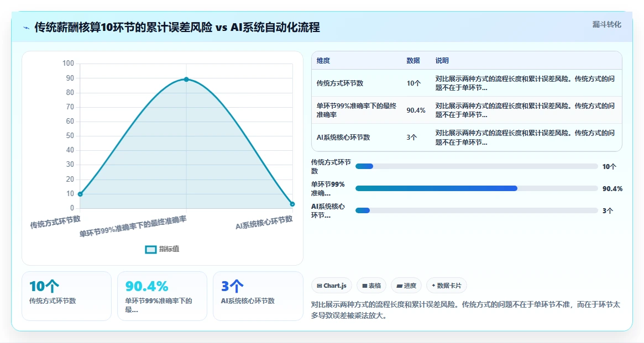Click the 10个 value in table
Image resolution: width=644 pixels, height=343 pixels.
tap(413, 83)
